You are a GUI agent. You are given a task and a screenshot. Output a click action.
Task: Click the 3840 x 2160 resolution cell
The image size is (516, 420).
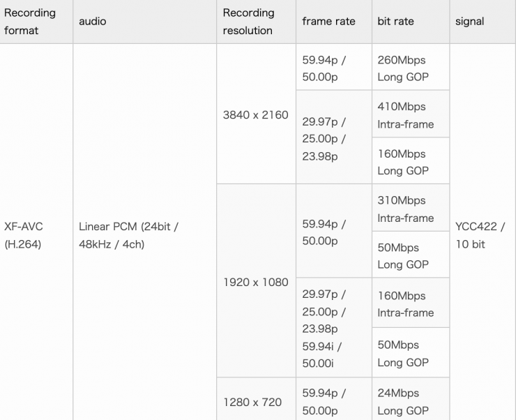(255, 115)
